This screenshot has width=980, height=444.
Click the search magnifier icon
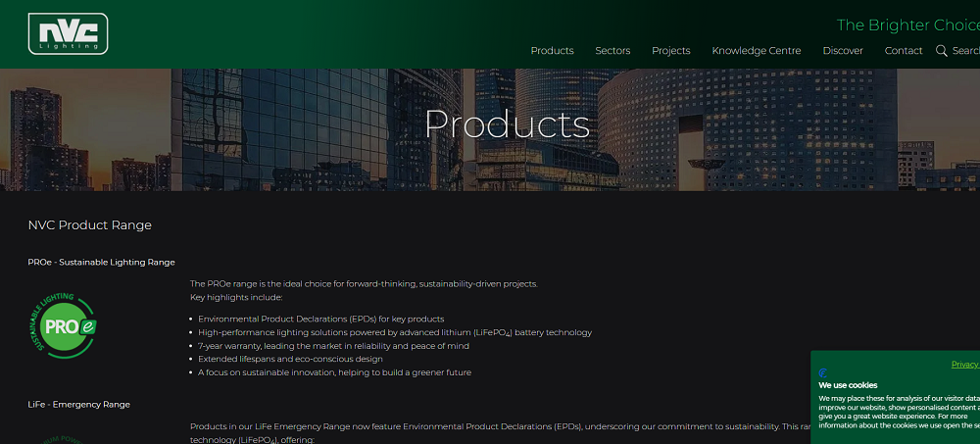click(941, 51)
